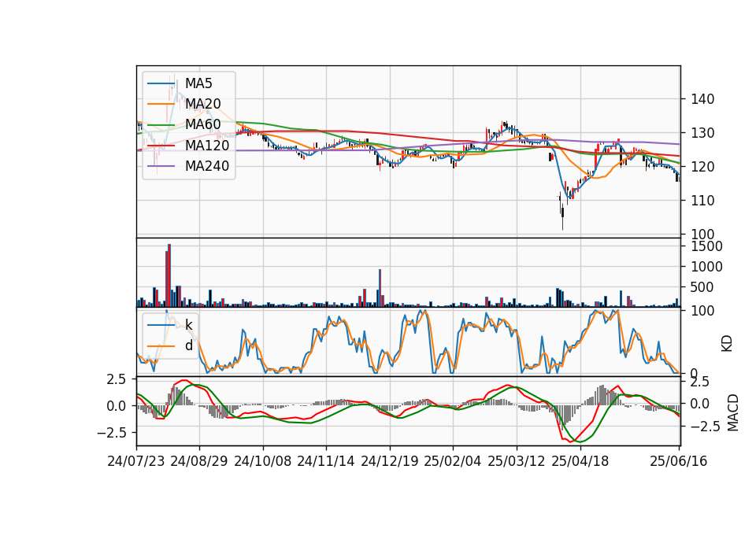Click the MA60 legend label
Viewport: 756px width, 543px height.
(x=203, y=125)
